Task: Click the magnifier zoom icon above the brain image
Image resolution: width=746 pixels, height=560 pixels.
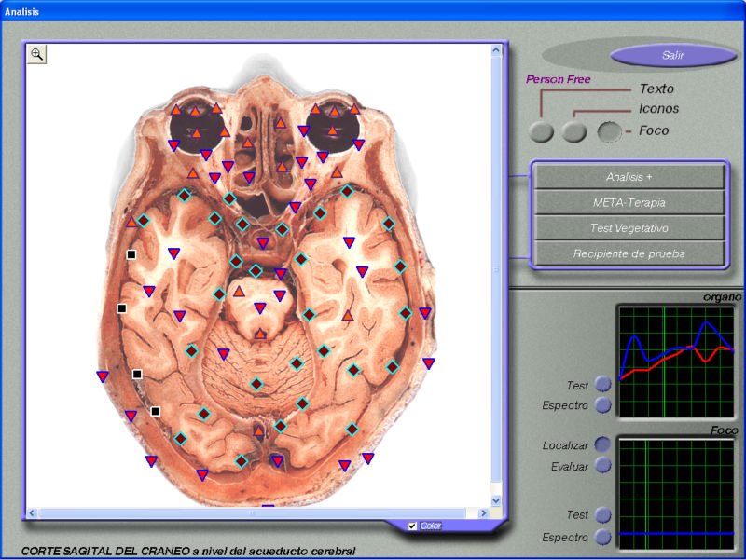Action: click(x=37, y=55)
